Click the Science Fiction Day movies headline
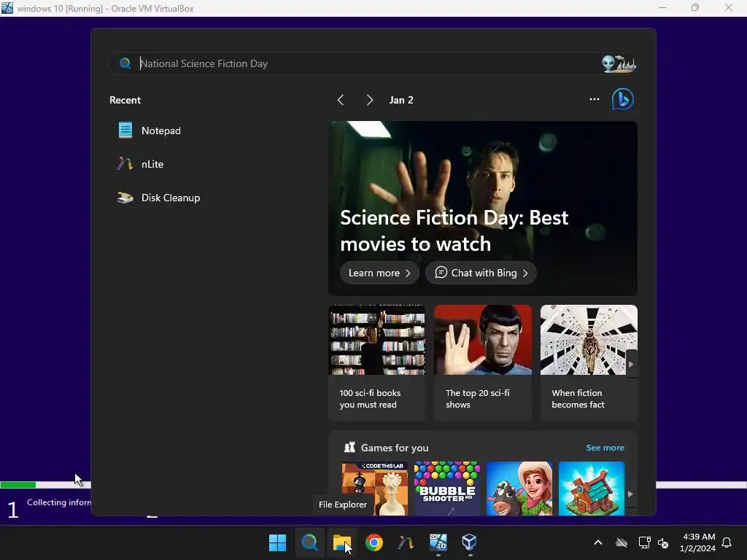This screenshot has height=560, width=747. tap(454, 230)
